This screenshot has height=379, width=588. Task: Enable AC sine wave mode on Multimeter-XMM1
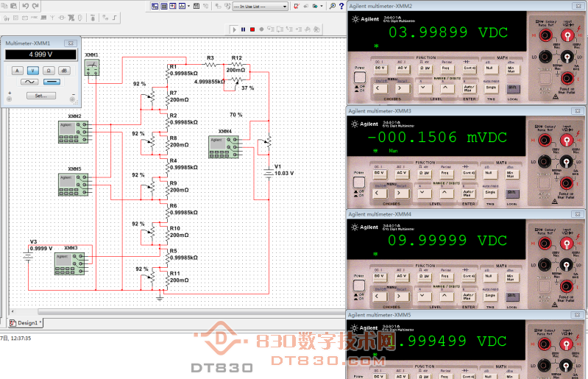pyautogui.click(x=30, y=83)
